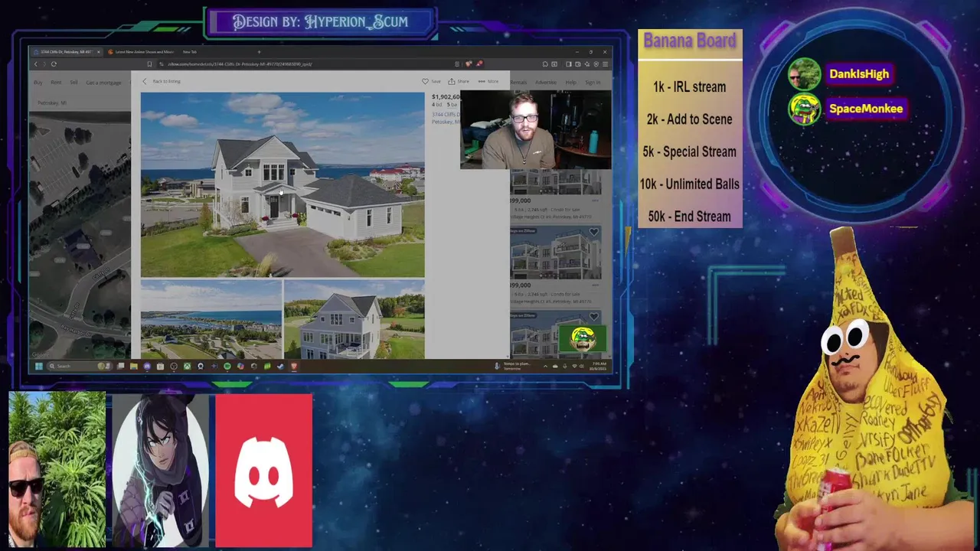Click the red Discord logo tile
Screen dimensions: 980x551
tap(264, 471)
